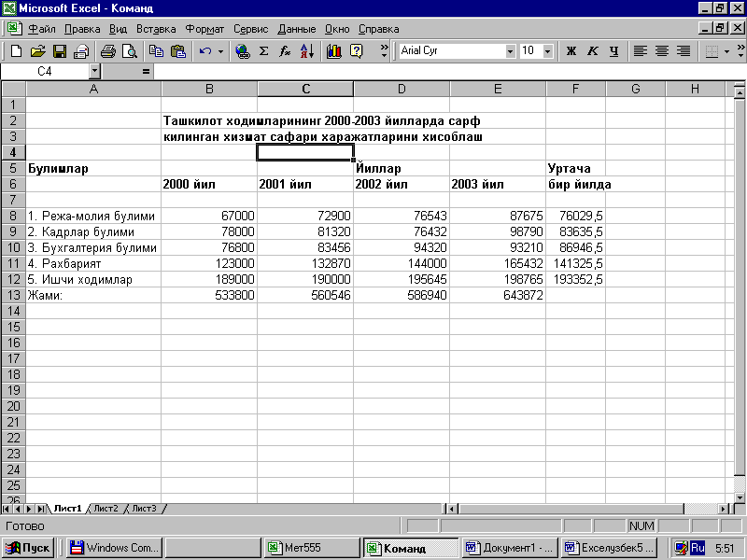Viewport: 747px width, 560px height.
Task: Click the Name Box showing C4
Action: pos(44,72)
